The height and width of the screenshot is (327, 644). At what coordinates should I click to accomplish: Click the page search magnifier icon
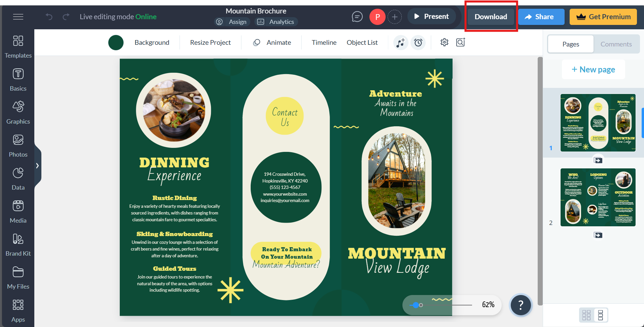[x=461, y=42]
